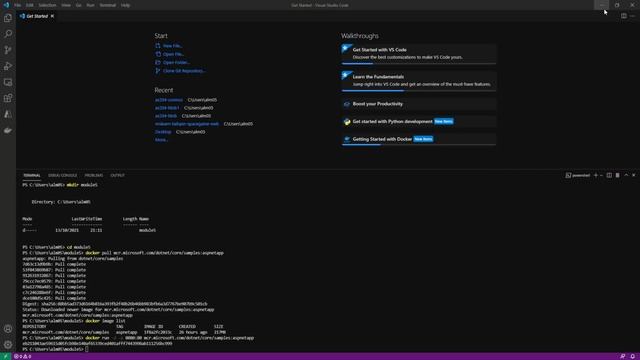Create a new terminal with plus icon
640x360 pixels.
click(x=596, y=176)
